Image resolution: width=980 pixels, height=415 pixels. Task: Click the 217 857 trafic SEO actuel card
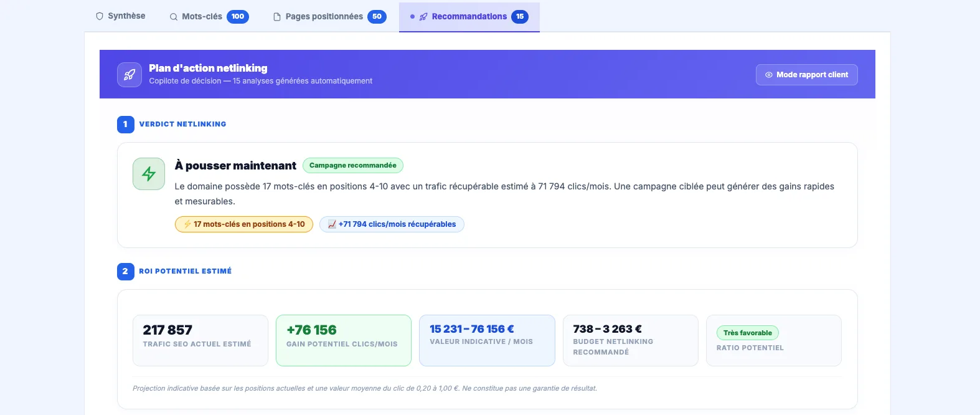click(200, 340)
